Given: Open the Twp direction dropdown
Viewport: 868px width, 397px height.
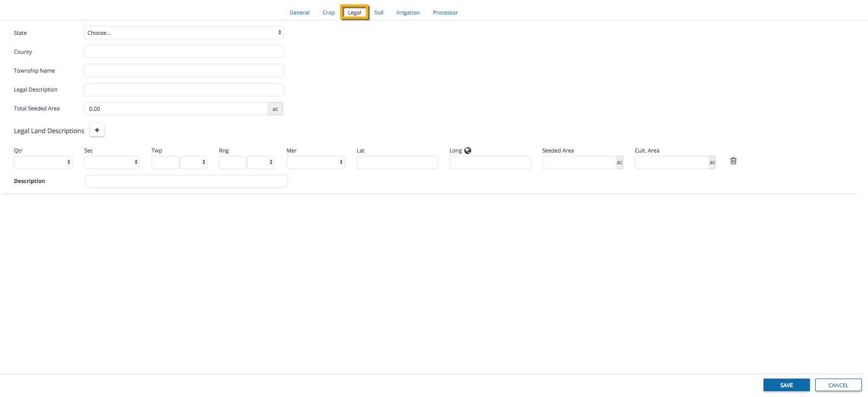Looking at the screenshot, I should click(x=194, y=162).
